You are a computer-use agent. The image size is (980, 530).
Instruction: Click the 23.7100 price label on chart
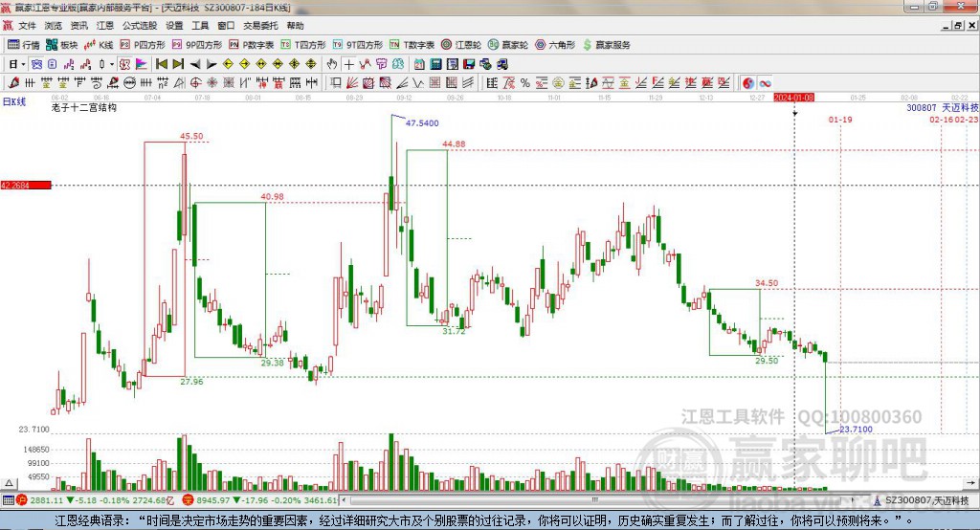coord(856,429)
